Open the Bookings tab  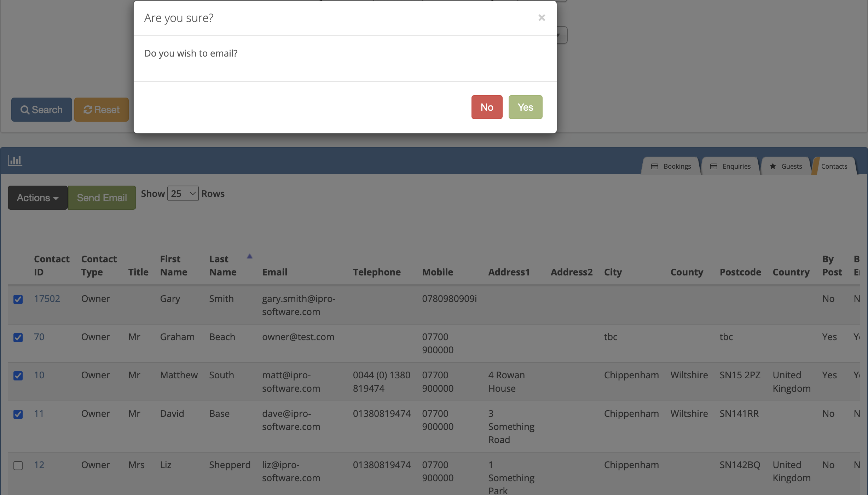point(671,166)
